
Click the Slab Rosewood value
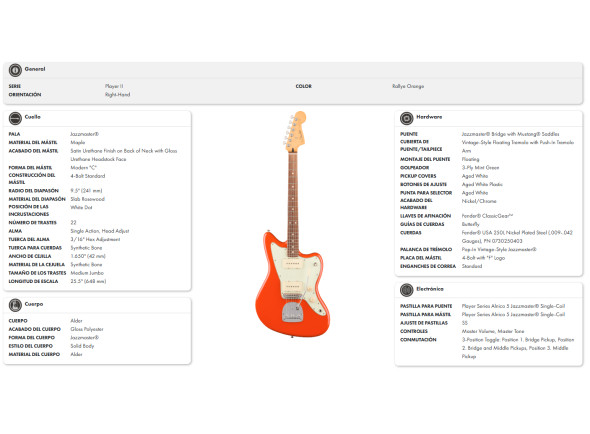click(x=88, y=199)
